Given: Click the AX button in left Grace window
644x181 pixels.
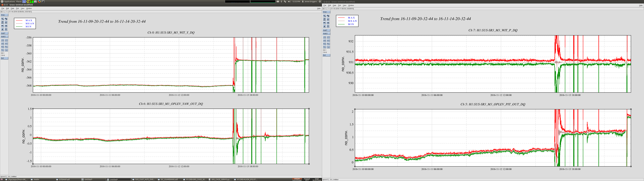Looking at the screenshot, I should (3, 43).
